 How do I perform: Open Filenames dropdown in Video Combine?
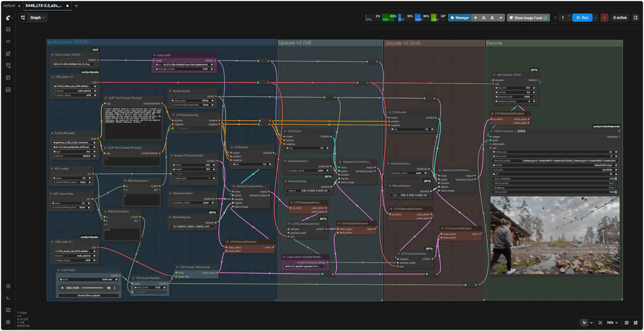[613, 136]
